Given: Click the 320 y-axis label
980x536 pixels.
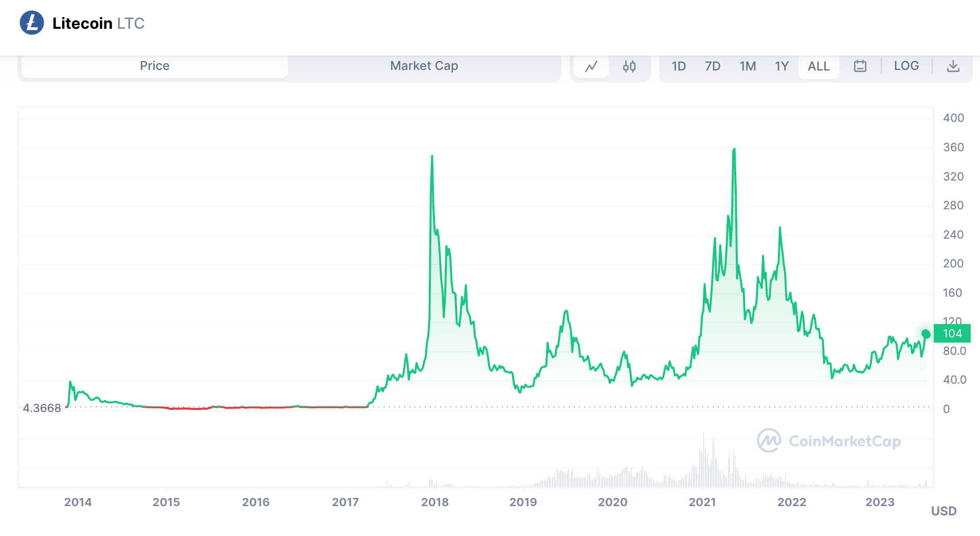Looking at the screenshot, I should point(954,176).
